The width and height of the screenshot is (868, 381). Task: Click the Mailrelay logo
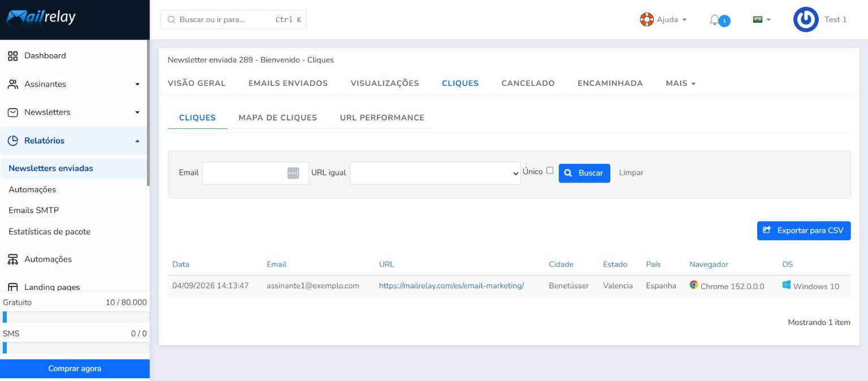point(41,18)
